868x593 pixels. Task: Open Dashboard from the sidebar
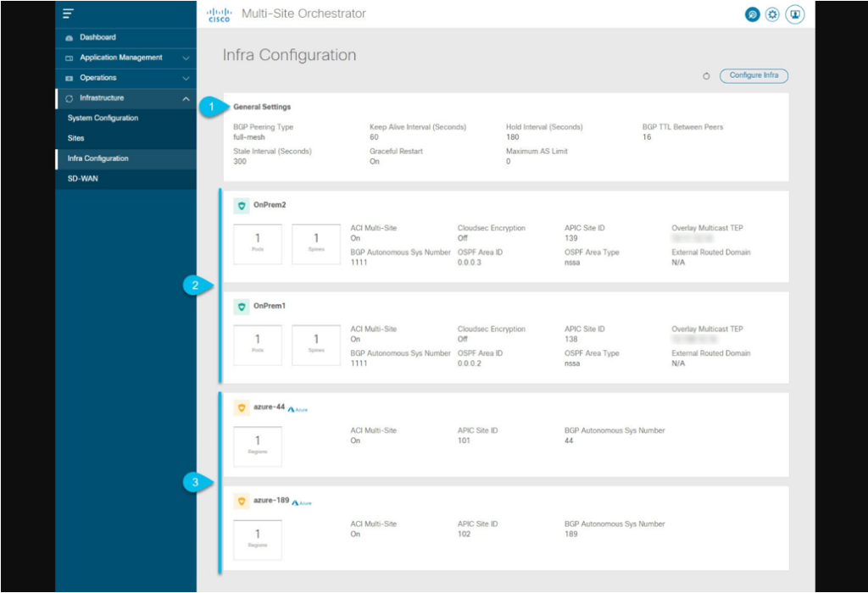125,37
